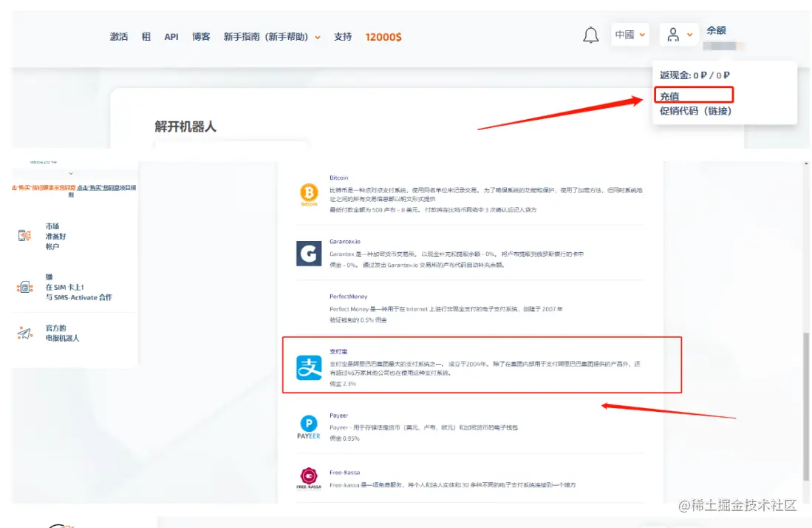812x528 pixels.
Task: Click the payment list vertical scrollbar
Action: [806, 407]
